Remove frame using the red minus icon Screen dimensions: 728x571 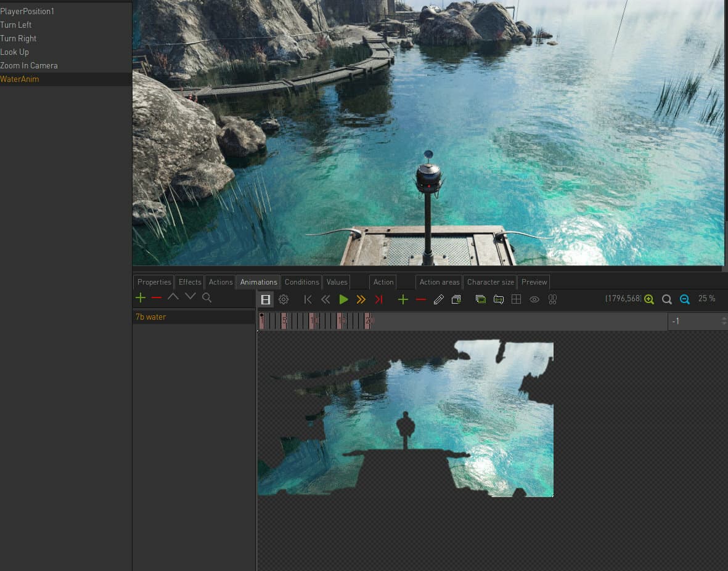pyautogui.click(x=421, y=299)
